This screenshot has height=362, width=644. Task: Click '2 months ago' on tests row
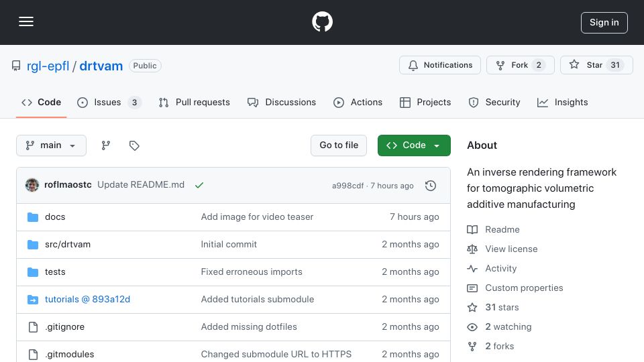tap(411, 271)
